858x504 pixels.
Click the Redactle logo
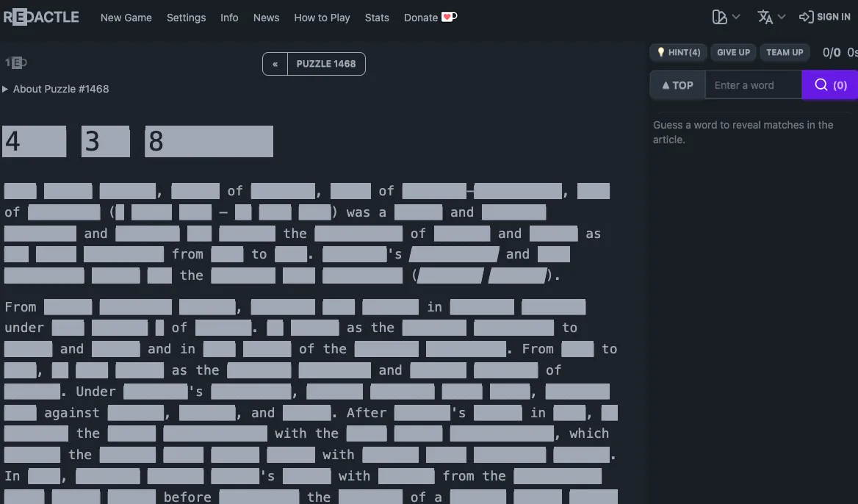[x=41, y=17]
